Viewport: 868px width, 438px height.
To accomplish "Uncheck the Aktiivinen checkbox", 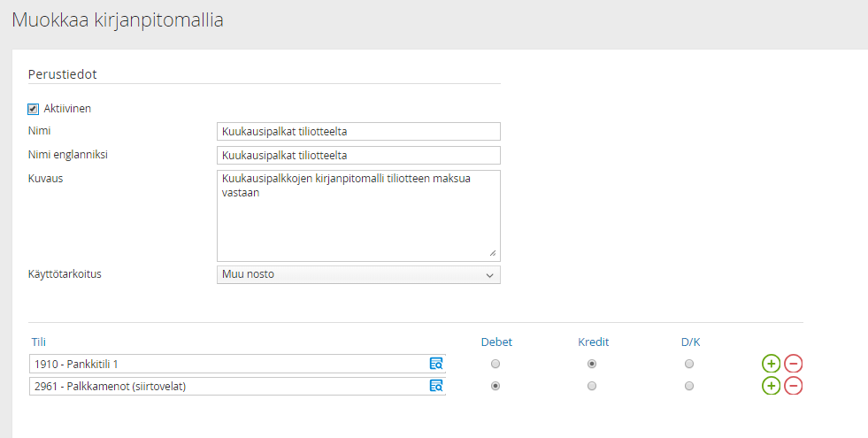I will coord(34,109).
